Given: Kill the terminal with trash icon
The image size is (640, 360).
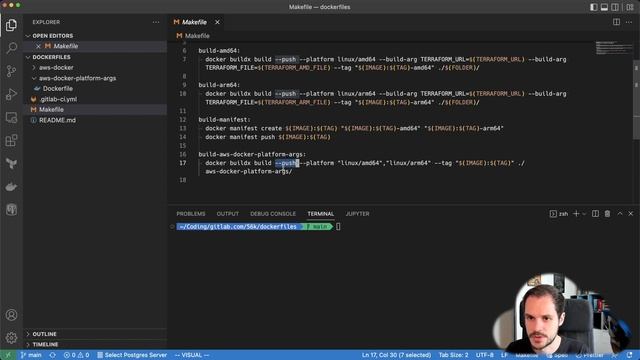Looking at the screenshot, I should pyautogui.click(x=607, y=213).
